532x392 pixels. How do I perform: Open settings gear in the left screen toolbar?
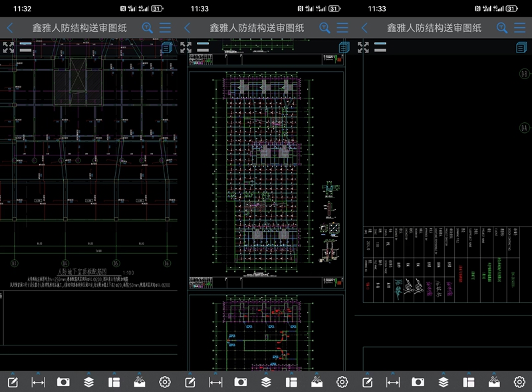[165, 382]
